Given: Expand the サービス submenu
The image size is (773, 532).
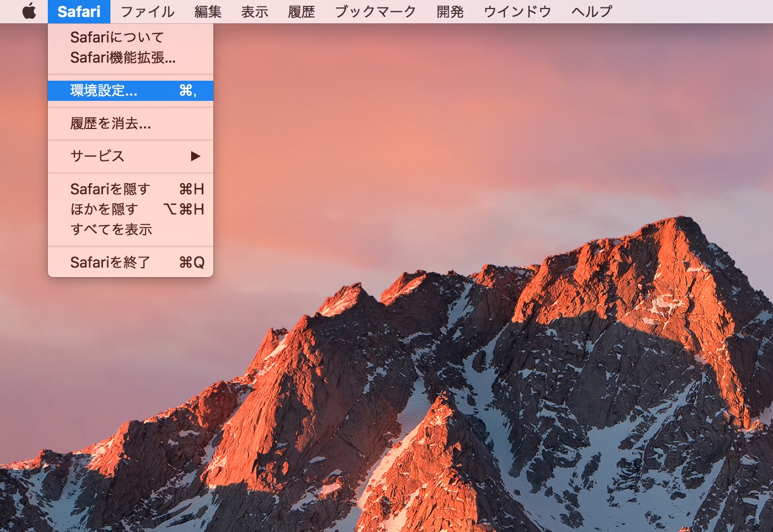Looking at the screenshot, I should [131, 156].
